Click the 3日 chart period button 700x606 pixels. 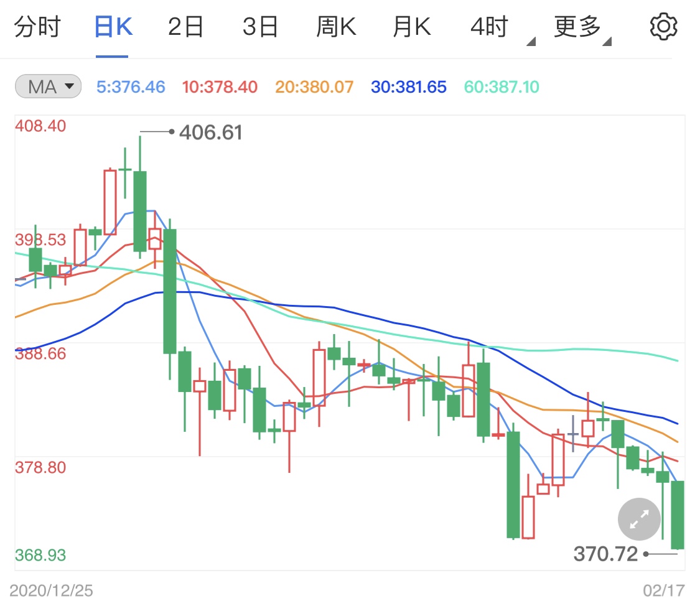point(261,26)
